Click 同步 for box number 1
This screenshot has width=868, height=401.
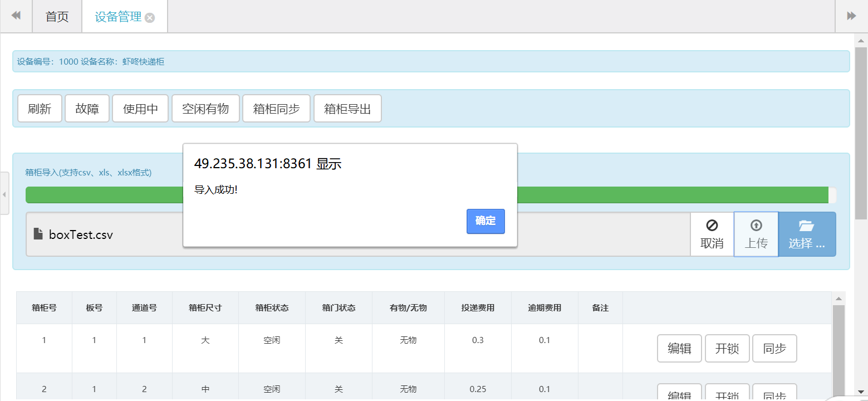click(774, 349)
